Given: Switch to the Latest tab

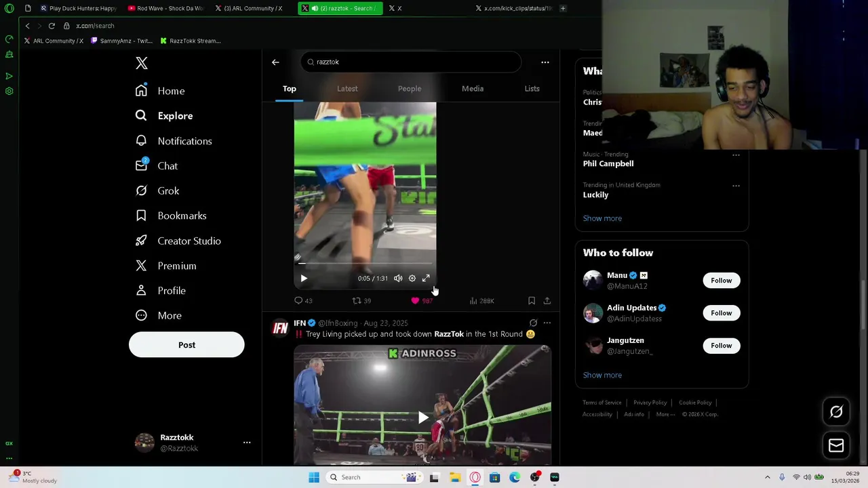Looking at the screenshot, I should tap(347, 89).
